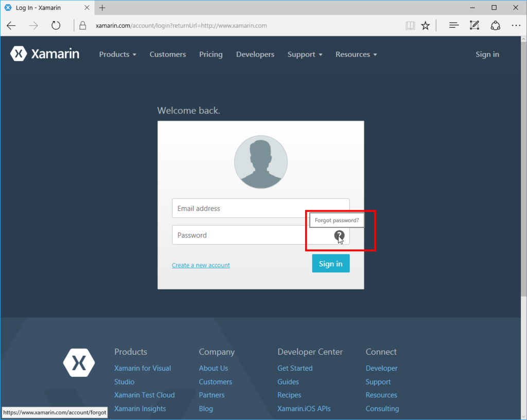The width and height of the screenshot is (527, 420).
Task: Open Reading view icon in address bar
Action: (x=410, y=26)
